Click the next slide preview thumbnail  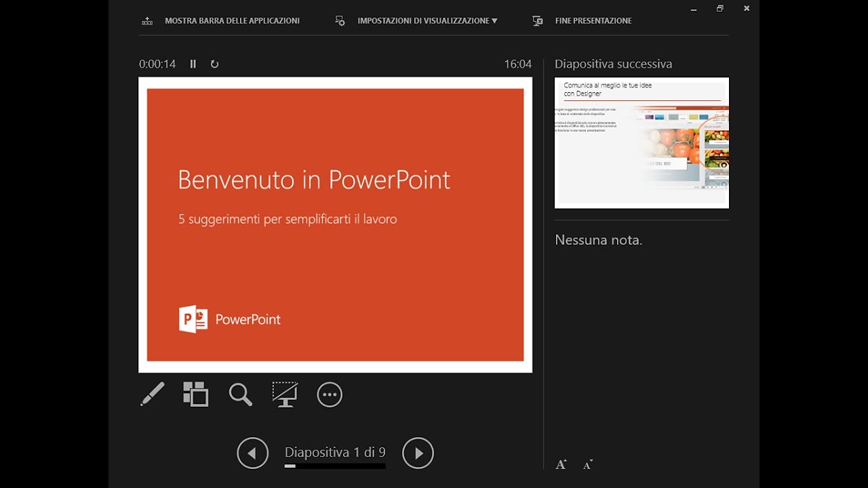coord(642,143)
